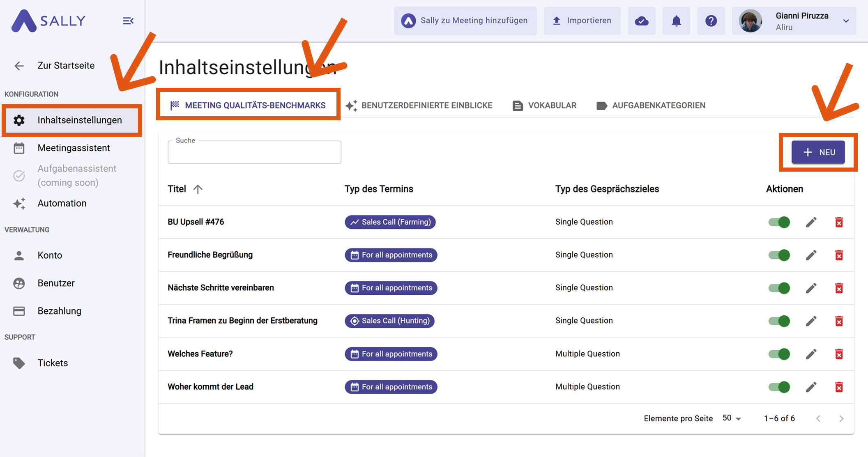
Task: Open Benutzerdefinierte Einblicke tab
Action: point(419,106)
